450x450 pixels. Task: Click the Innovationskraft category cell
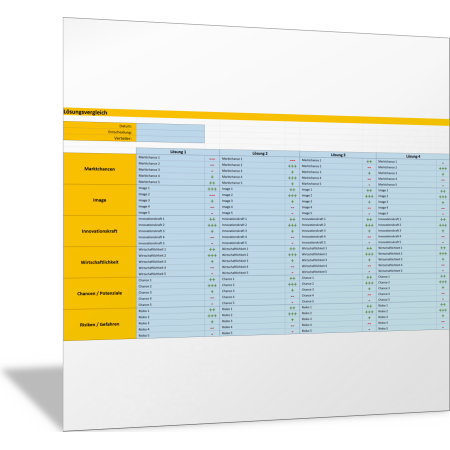pyautogui.click(x=100, y=231)
